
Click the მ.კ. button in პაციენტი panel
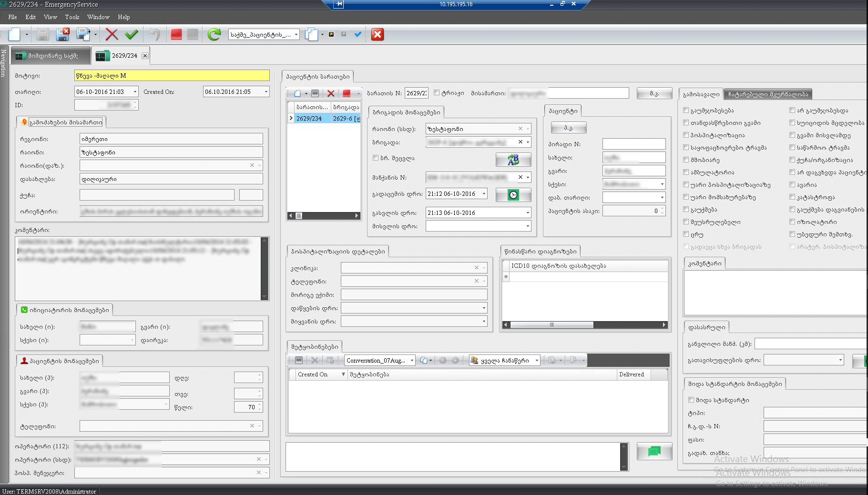coord(569,128)
